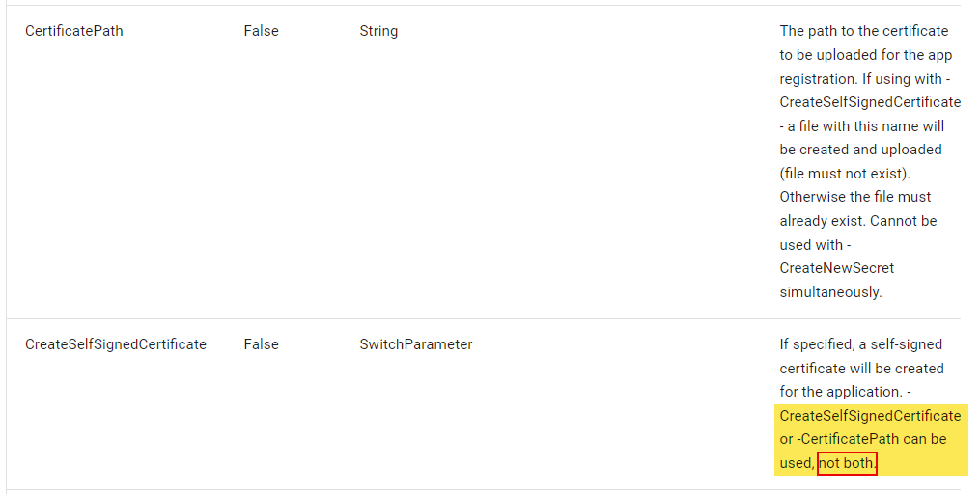Click 'certificate will be created' line
This screenshot has width=980, height=494.
[x=861, y=369]
